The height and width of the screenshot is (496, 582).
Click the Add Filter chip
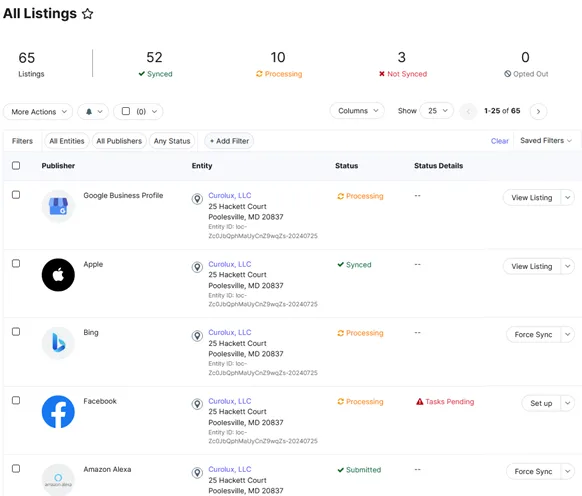[229, 141]
